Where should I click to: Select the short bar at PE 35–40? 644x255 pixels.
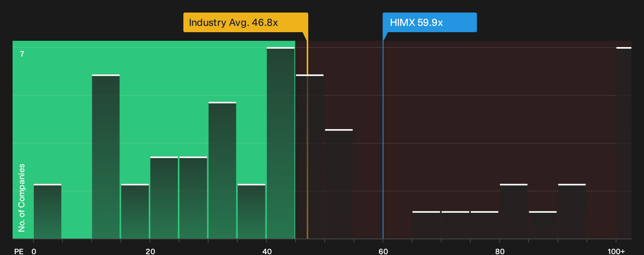coord(251,211)
